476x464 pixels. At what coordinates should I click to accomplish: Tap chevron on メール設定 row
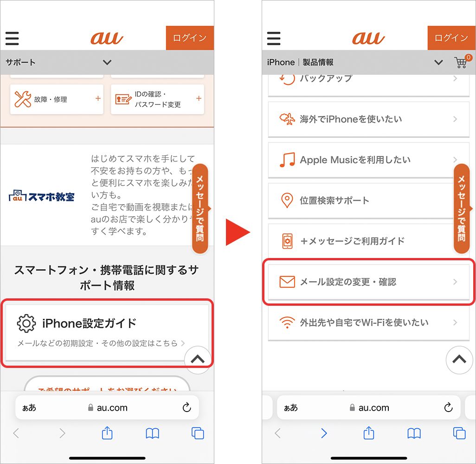pyautogui.click(x=455, y=282)
